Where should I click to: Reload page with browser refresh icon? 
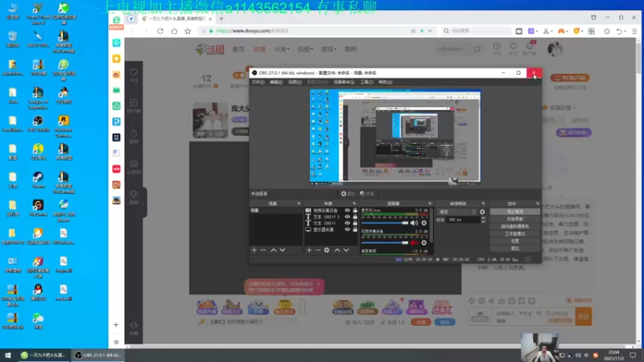point(160,31)
